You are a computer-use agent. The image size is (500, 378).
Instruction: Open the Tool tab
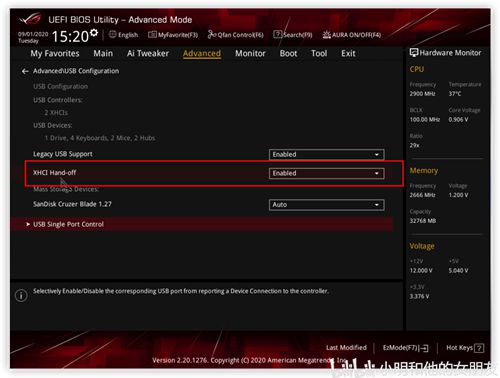pyautogui.click(x=319, y=53)
